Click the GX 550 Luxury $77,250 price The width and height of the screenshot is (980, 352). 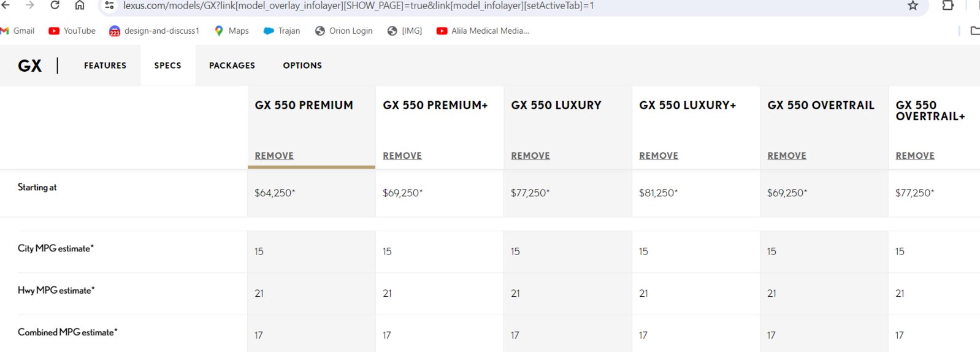pos(530,193)
